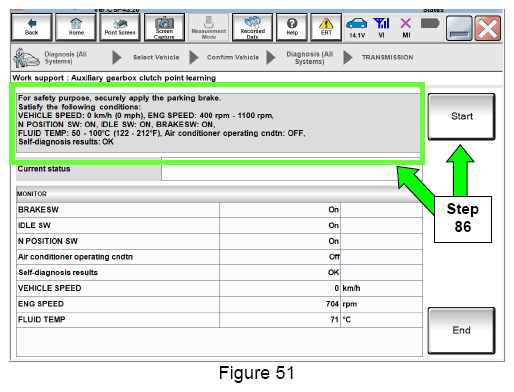Minimize the application window
This screenshot has width=514, height=392.
click(x=459, y=28)
